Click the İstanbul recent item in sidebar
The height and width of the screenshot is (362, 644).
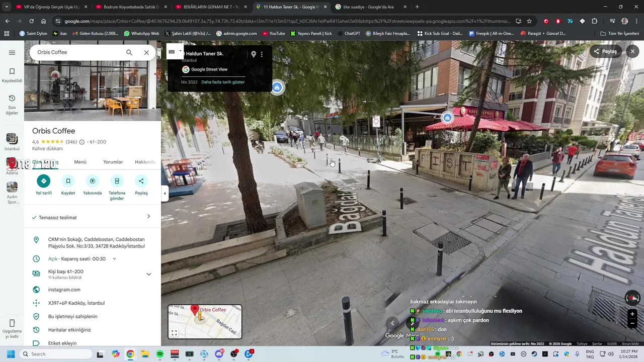pos(12,142)
